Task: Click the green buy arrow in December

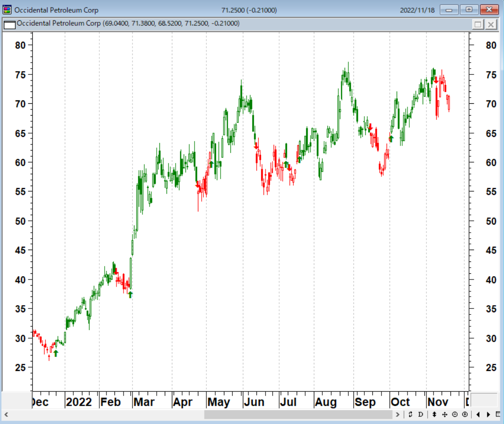Action: pyautogui.click(x=56, y=353)
